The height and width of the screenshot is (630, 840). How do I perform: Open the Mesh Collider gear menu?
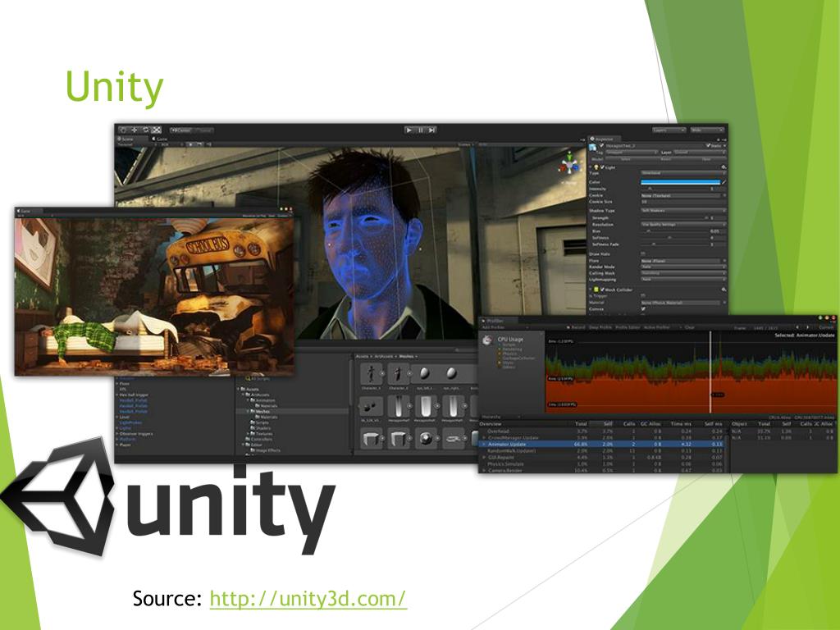pyautogui.click(x=724, y=290)
